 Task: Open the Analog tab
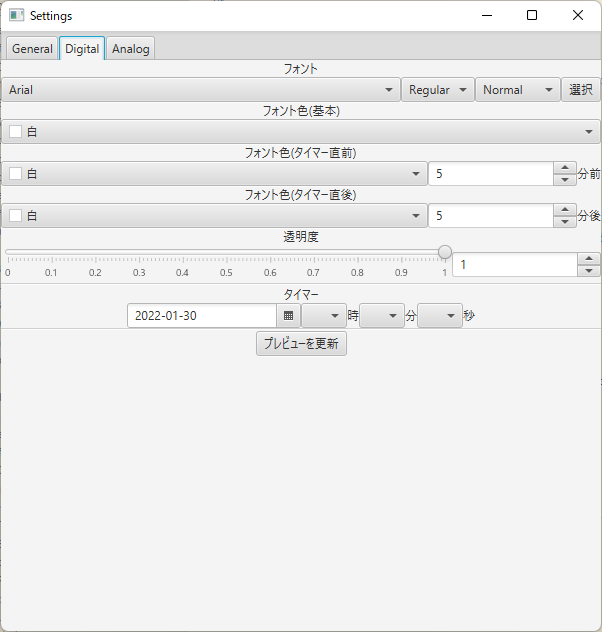[x=131, y=49]
